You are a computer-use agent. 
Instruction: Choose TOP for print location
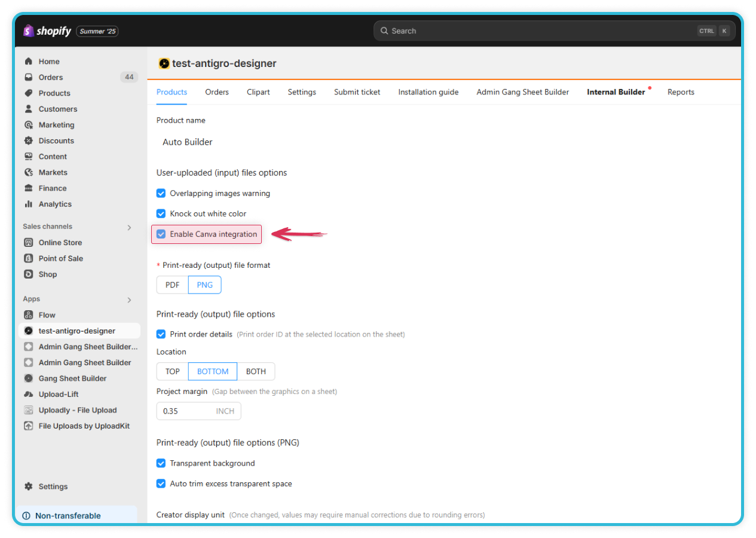click(x=172, y=371)
